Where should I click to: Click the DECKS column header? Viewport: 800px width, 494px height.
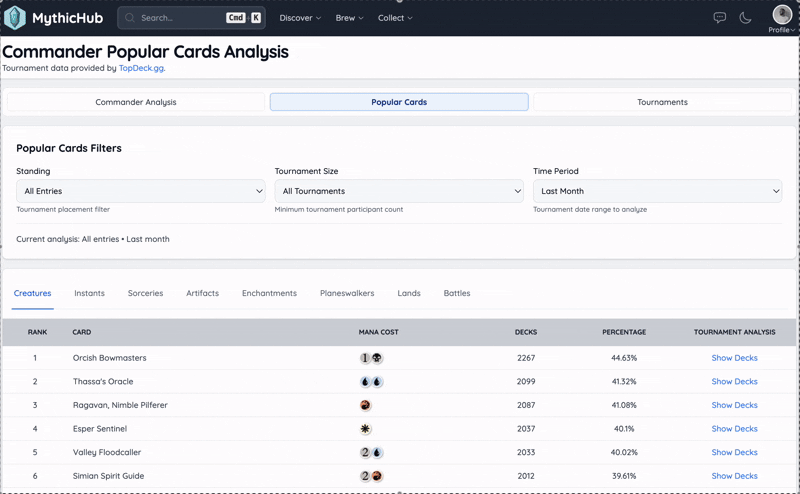click(x=526, y=332)
